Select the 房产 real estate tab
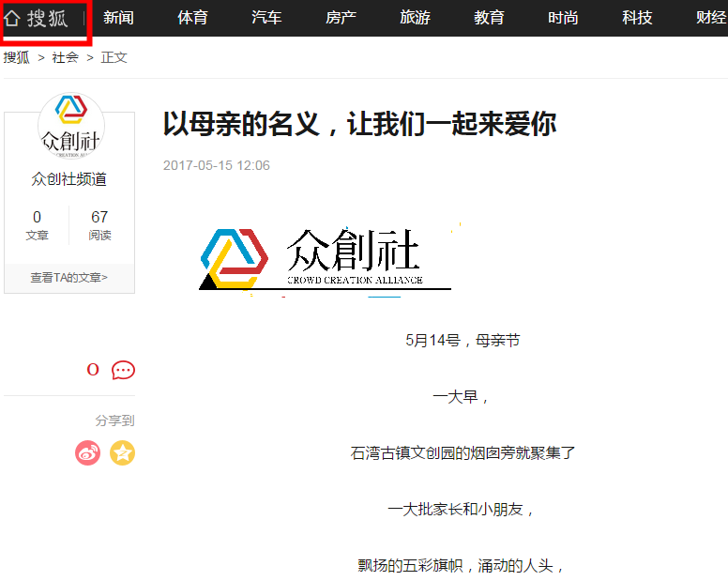728x581 pixels. (341, 18)
